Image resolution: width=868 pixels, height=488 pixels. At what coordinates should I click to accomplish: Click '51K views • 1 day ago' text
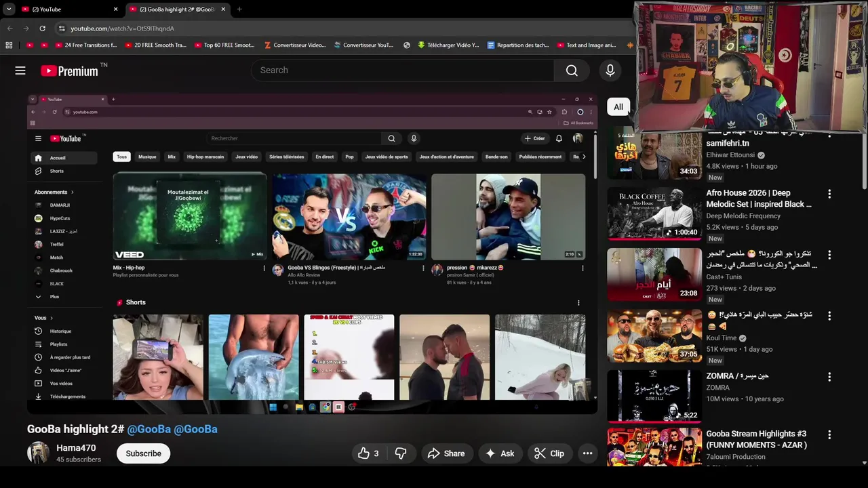pyautogui.click(x=739, y=349)
